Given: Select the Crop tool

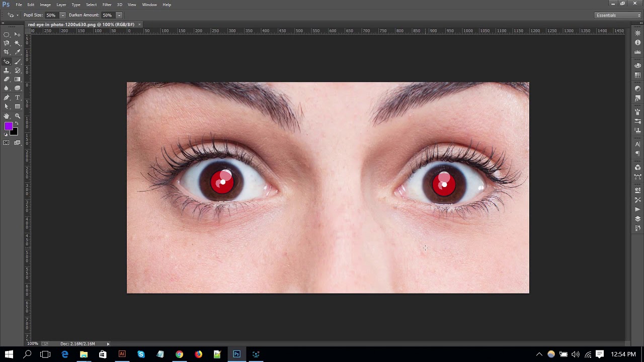Looking at the screenshot, I should point(7,52).
